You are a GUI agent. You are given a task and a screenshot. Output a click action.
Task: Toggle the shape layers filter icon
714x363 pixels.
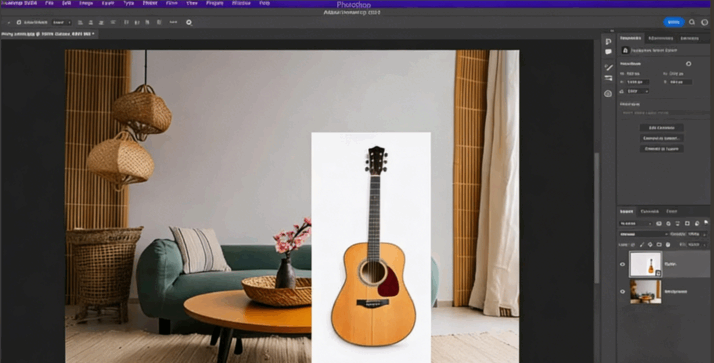687,224
